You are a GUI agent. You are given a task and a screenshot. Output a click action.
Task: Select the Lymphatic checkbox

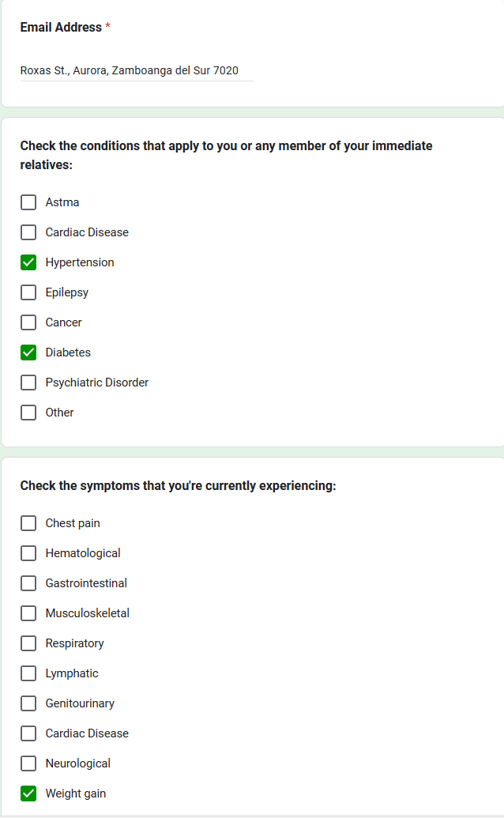[x=28, y=673]
